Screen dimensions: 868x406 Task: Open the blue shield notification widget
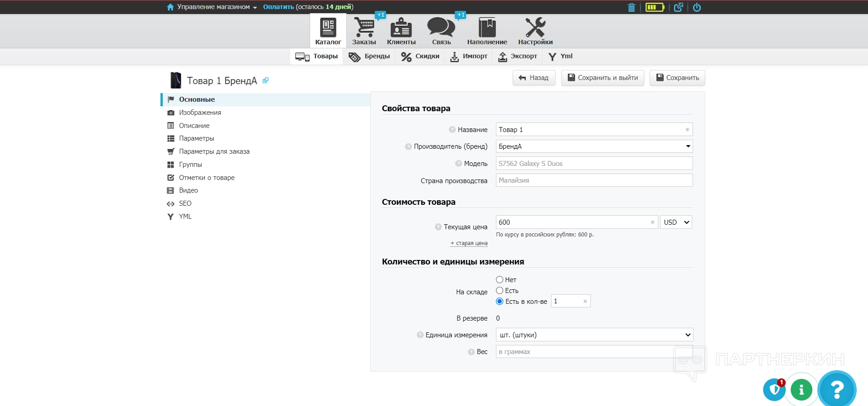pyautogui.click(x=774, y=390)
